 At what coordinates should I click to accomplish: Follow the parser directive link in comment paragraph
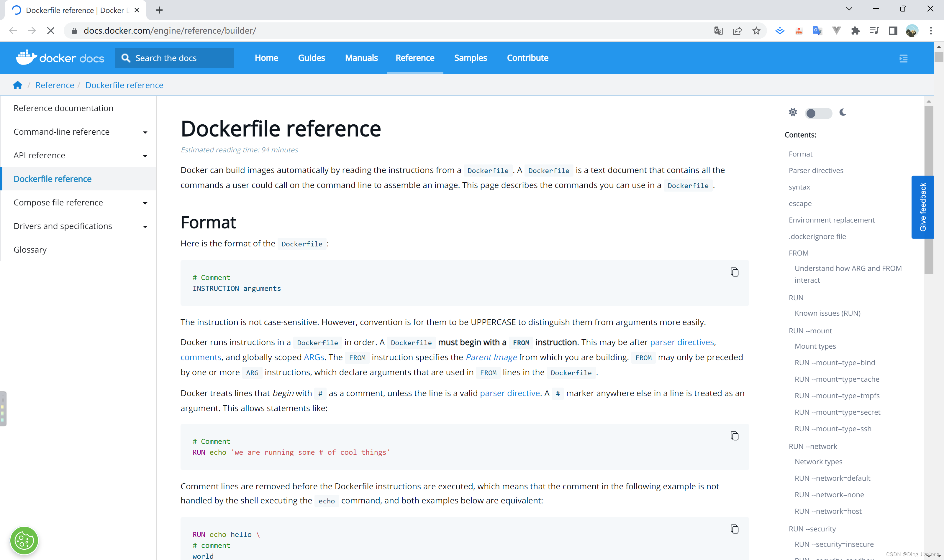point(510,393)
